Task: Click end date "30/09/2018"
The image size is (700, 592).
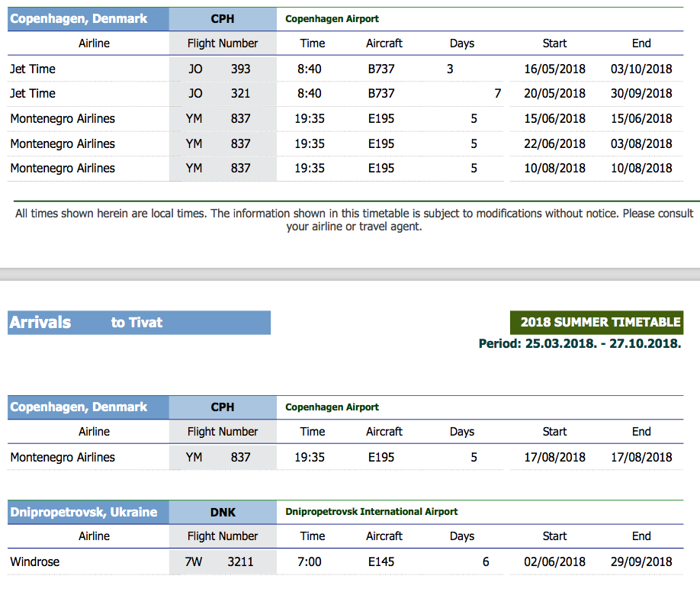Action: (641, 93)
